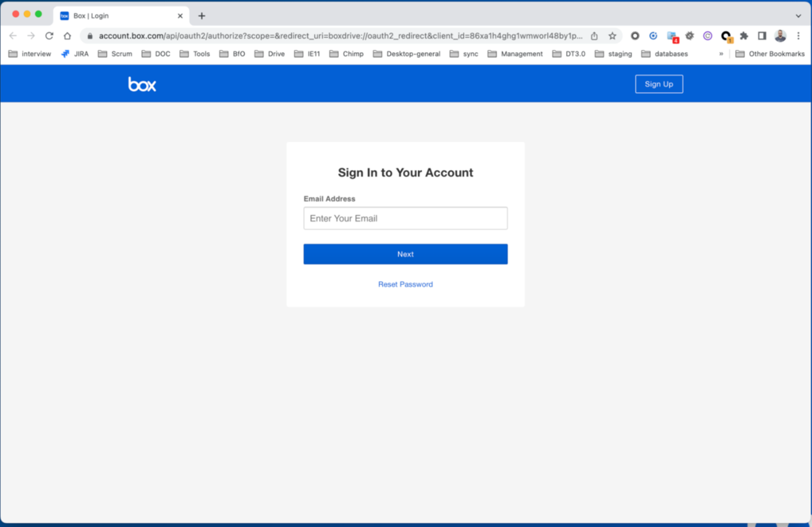812x527 pixels.
Task: Open the Other Bookmarks folder
Action: (769, 54)
